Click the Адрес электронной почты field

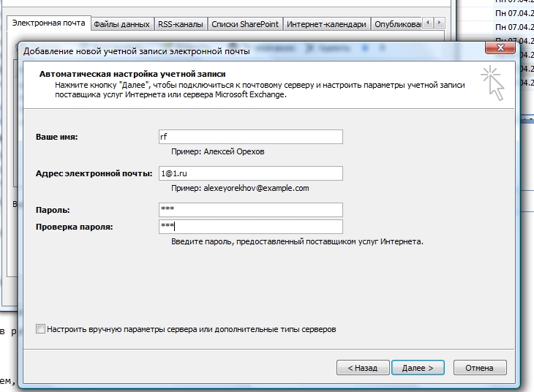click(251, 173)
